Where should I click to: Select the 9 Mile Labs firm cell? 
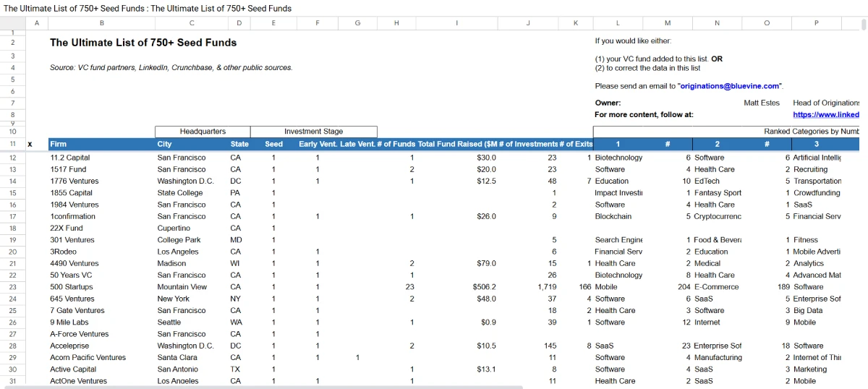[101, 322]
